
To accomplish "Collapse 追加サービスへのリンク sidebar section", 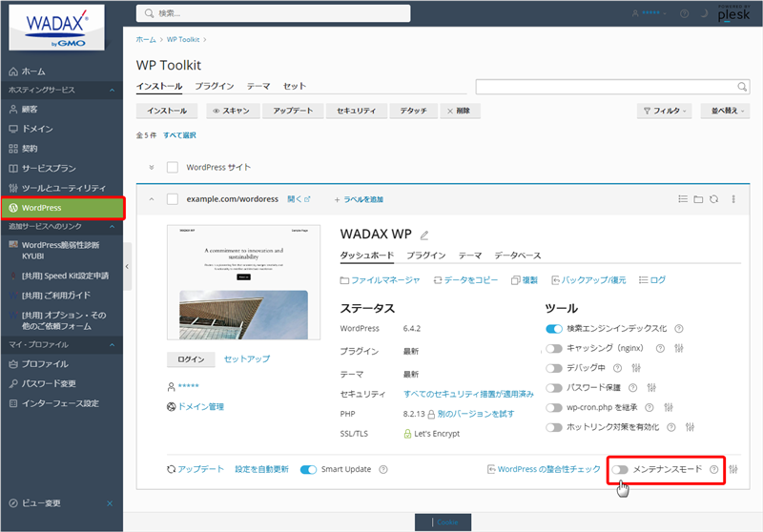I will click(x=112, y=227).
